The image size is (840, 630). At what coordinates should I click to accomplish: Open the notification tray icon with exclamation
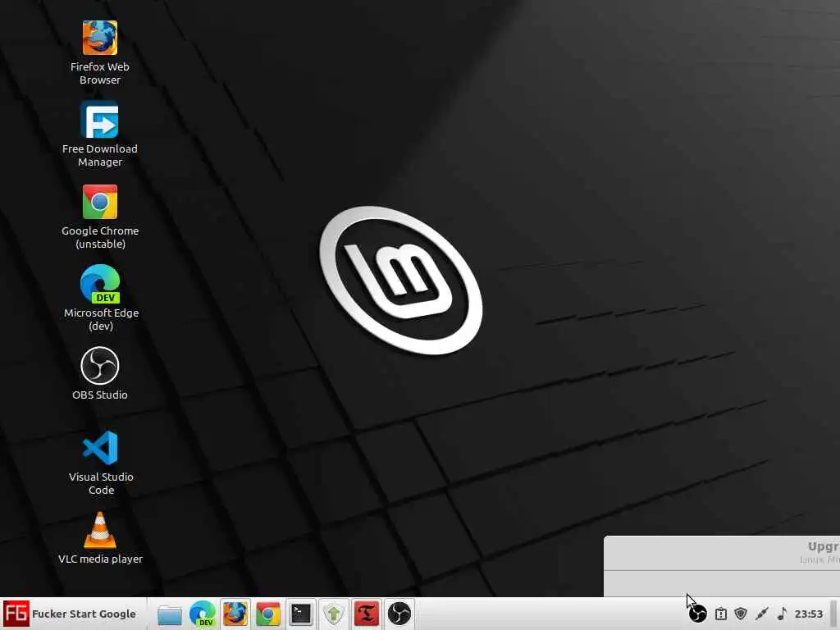(x=721, y=614)
